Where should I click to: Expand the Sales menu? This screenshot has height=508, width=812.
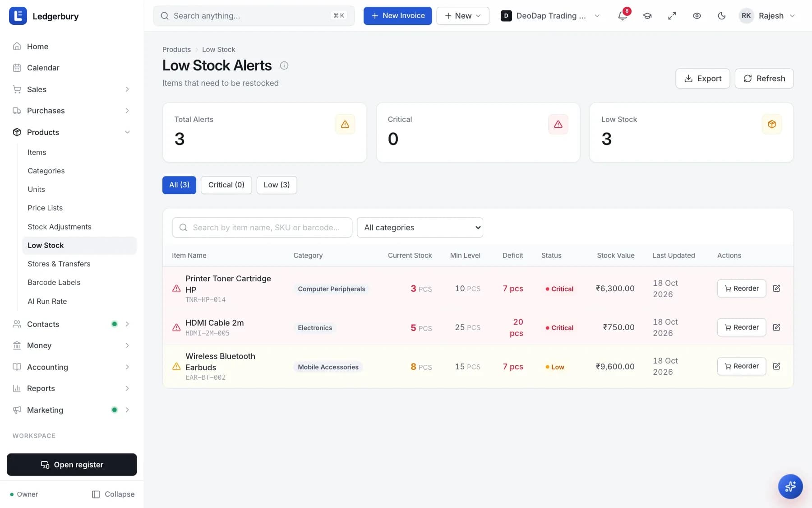[72, 89]
